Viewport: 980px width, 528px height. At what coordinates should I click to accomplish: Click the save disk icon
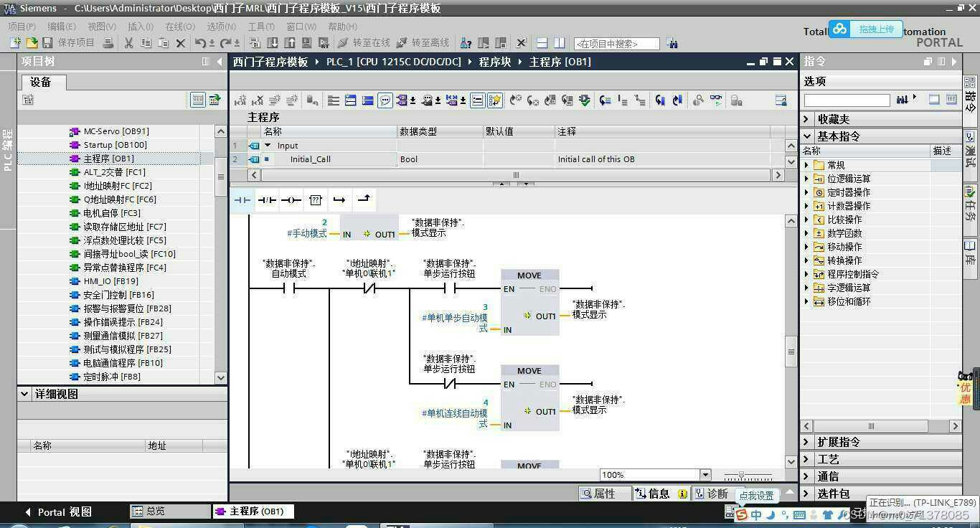[47, 43]
